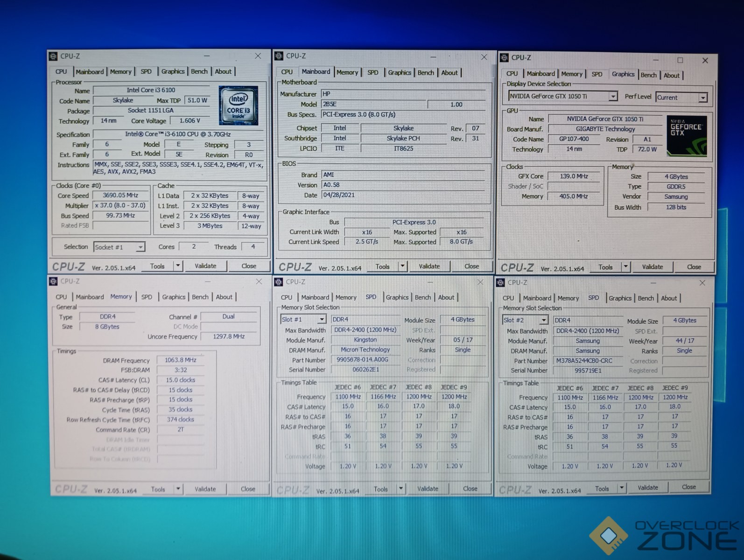The image size is (744, 560).
Task: Click the CPU-Z title icon of the Slot #2 SPD window
Action: tap(501, 282)
